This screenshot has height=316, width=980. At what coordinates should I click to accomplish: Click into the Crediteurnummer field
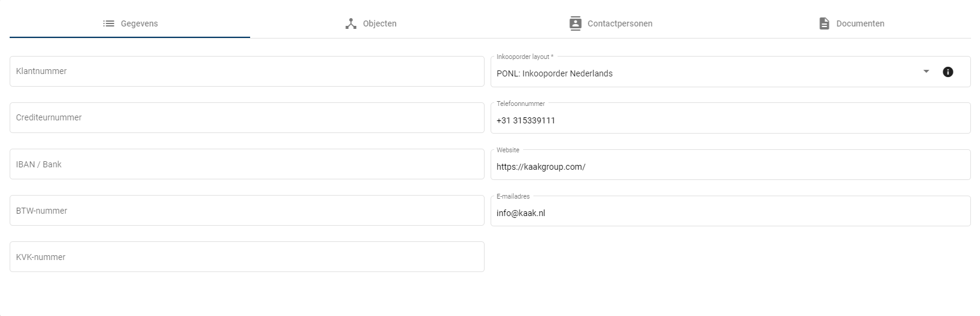[x=247, y=117]
